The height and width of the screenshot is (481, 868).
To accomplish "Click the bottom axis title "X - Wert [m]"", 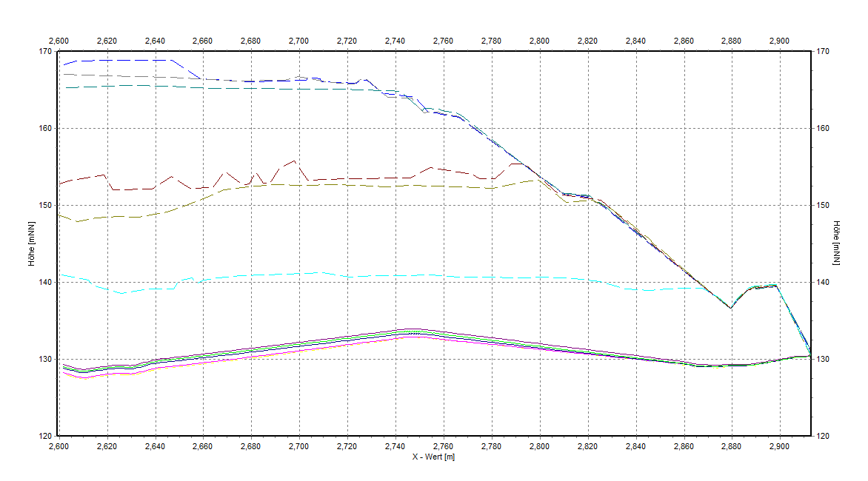I will tap(433, 457).
